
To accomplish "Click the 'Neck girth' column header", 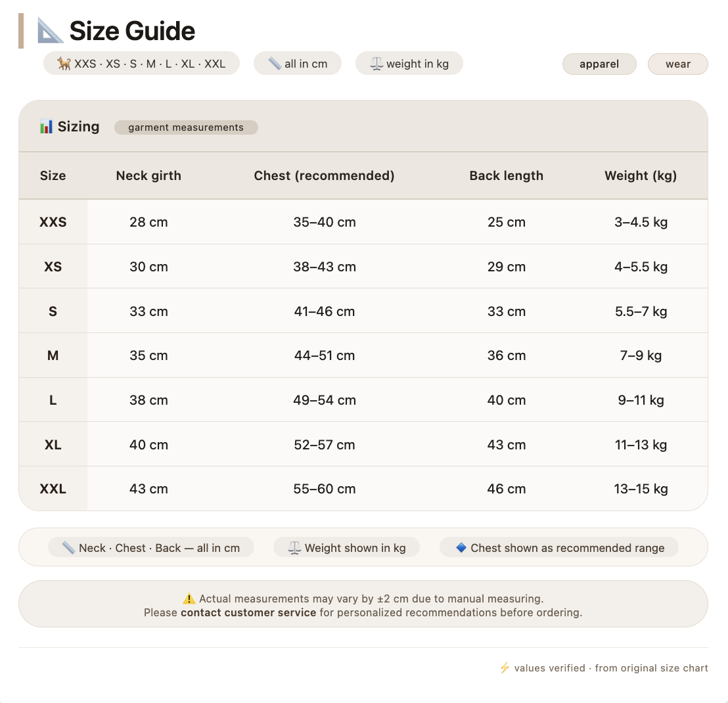I will click(148, 175).
